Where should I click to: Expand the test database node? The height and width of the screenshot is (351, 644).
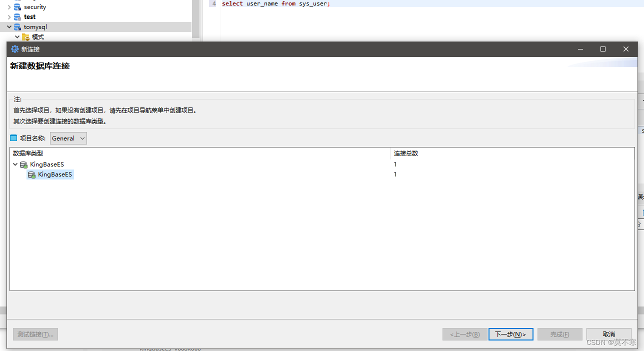pyautogui.click(x=9, y=17)
